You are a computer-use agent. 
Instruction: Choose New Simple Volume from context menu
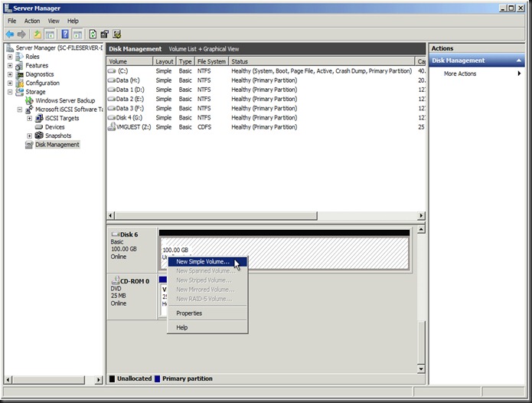(x=202, y=262)
